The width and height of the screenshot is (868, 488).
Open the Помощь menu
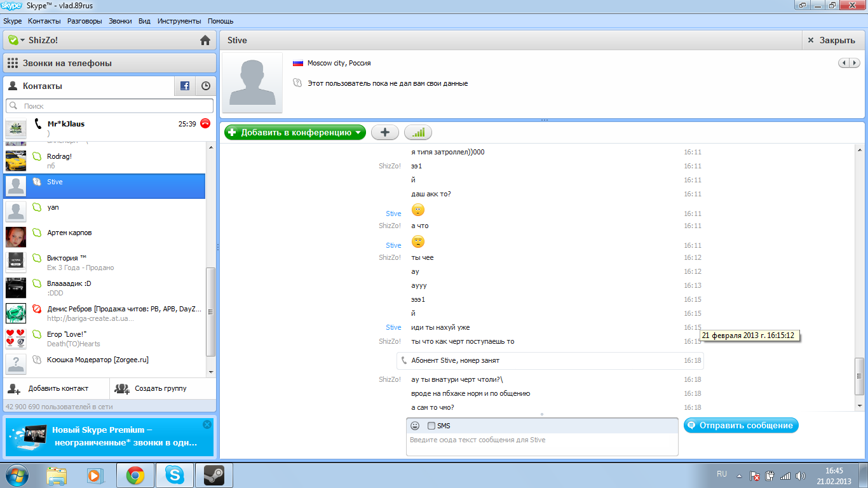pyautogui.click(x=220, y=21)
